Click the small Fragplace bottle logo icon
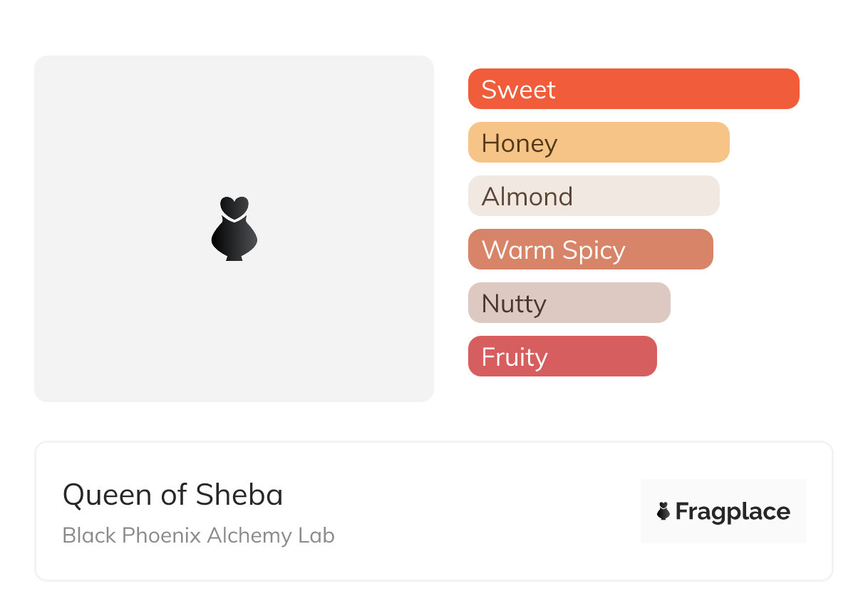The height and width of the screenshot is (616, 868). 663,511
